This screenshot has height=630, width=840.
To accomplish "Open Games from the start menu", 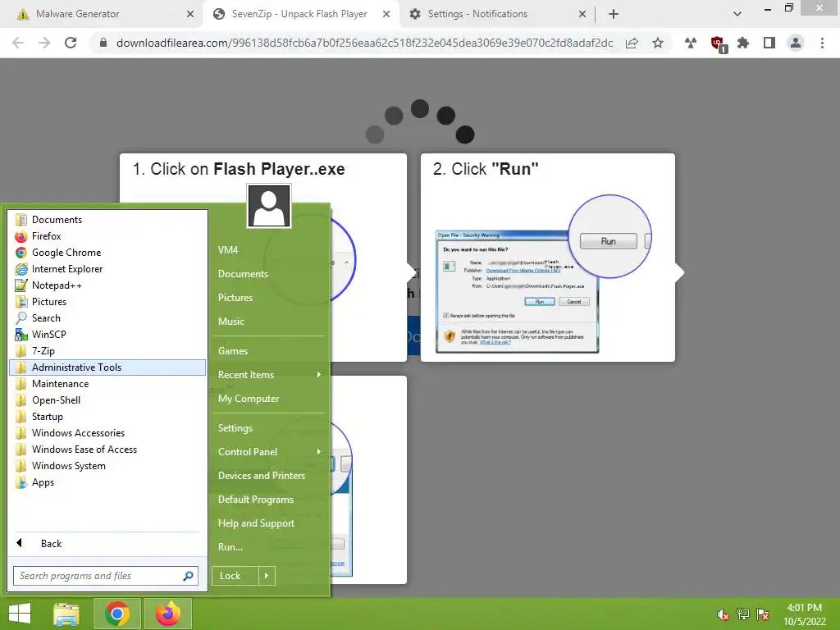I will (269, 351).
